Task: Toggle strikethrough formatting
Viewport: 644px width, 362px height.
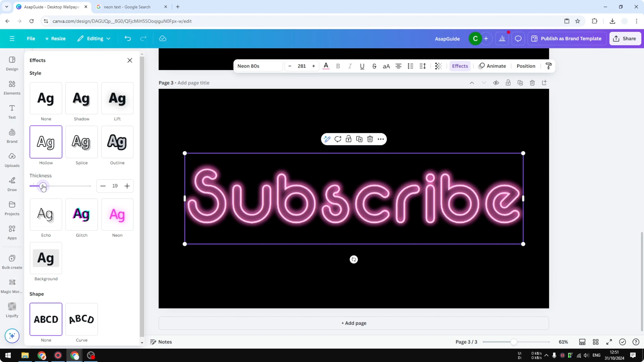Action: 374,66
